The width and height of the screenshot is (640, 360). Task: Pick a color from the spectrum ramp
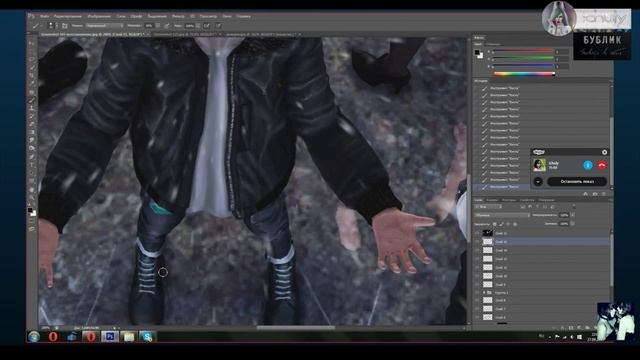(x=524, y=74)
